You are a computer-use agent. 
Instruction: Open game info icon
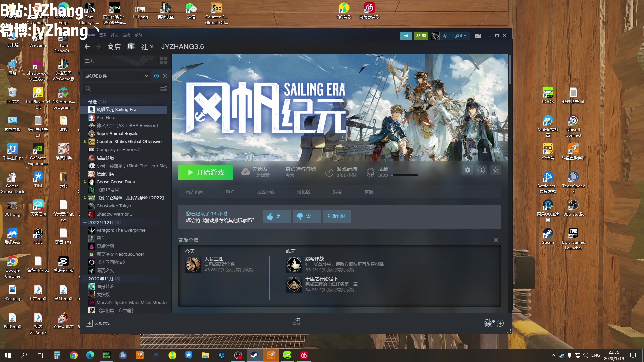[x=482, y=170]
